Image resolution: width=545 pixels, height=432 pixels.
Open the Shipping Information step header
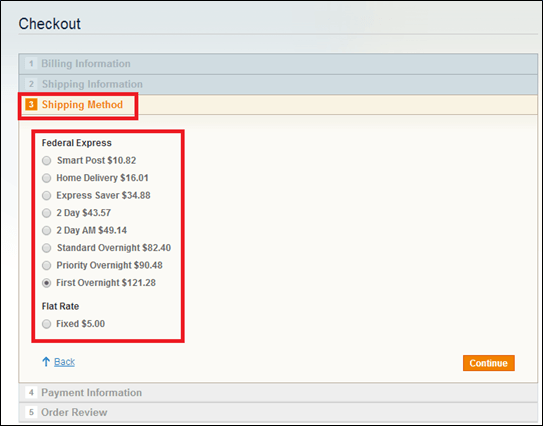click(x=278, y=84)
